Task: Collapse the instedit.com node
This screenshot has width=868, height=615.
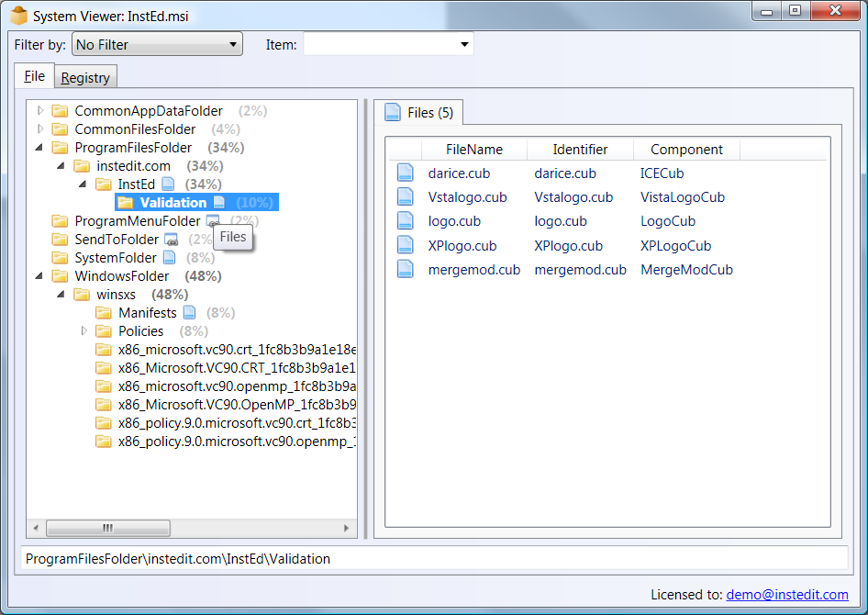Action: (61, 166)
